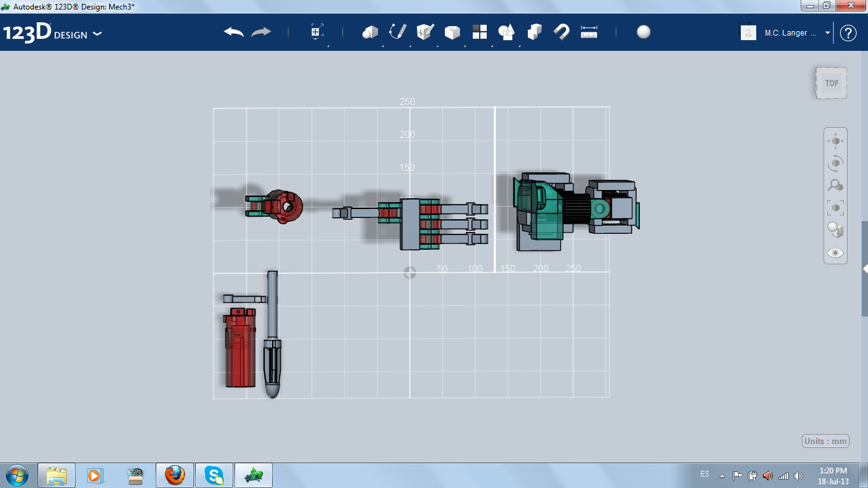Select the Zoom magnifier tool
This screenshot has width=868, height=488.
(x=836, y=186)
